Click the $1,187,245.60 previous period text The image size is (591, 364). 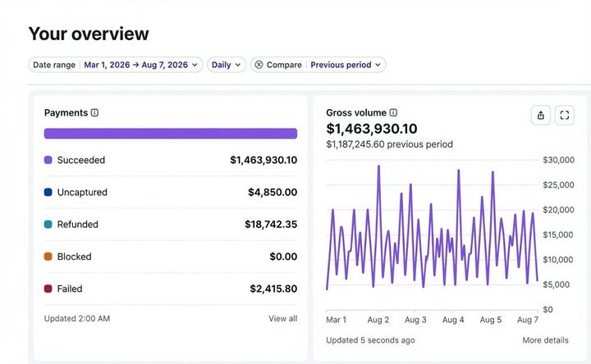[x=389, y=144]
